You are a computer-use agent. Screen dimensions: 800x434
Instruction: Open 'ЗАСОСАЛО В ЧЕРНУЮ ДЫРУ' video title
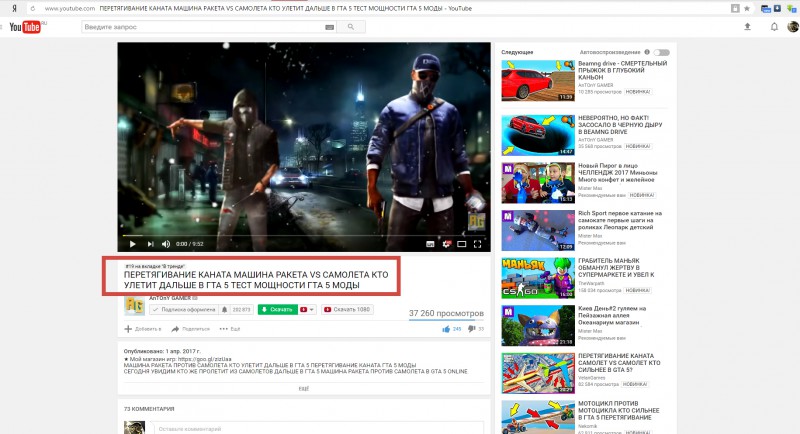click(620, 125)
